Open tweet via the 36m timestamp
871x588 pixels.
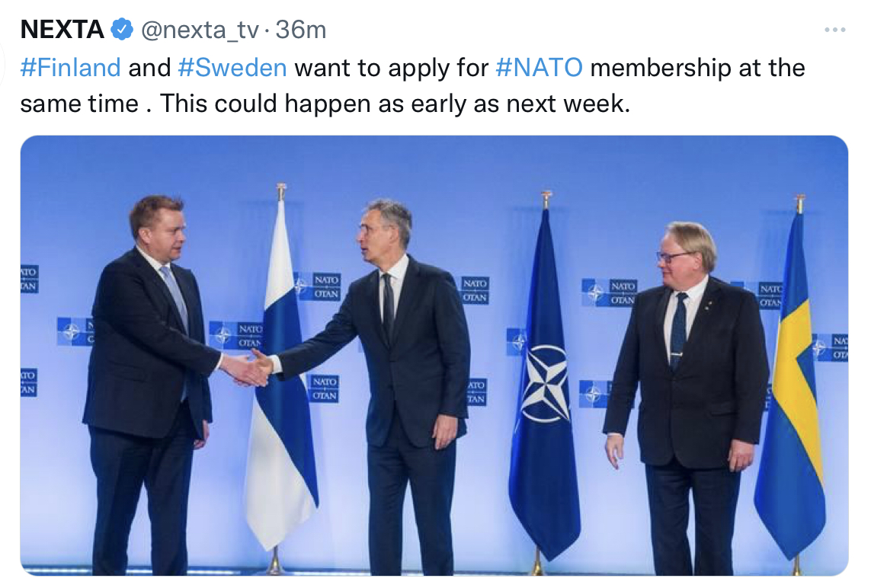[x=301, y=30]
